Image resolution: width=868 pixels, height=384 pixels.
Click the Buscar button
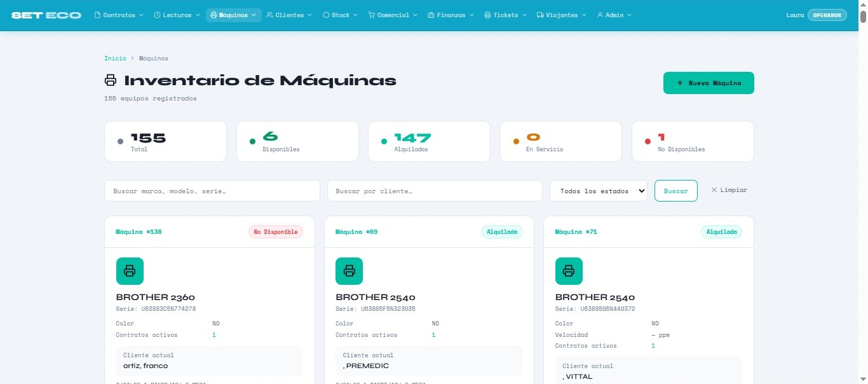point(675,191)
